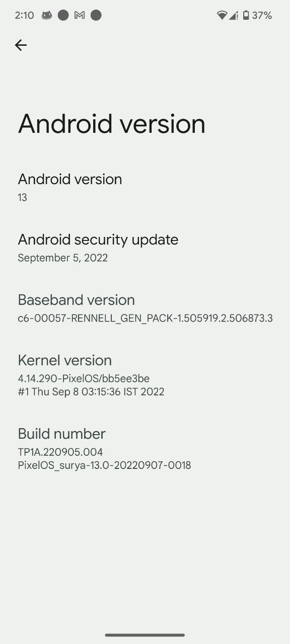Open the Android security update entry
290x644 pixels.
[x=145, y=248]
